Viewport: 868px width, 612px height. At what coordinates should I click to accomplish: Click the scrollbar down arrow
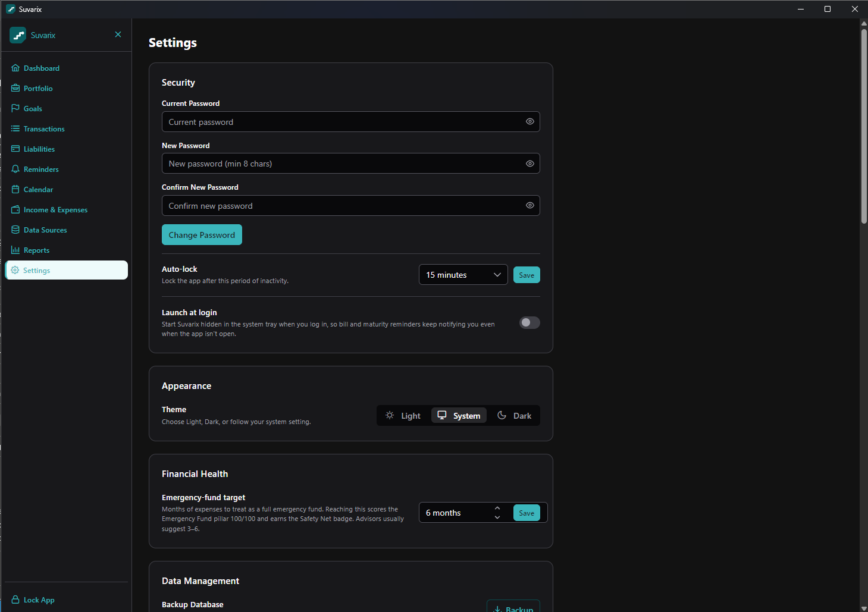pyautogui.click(x=864, y=607)
